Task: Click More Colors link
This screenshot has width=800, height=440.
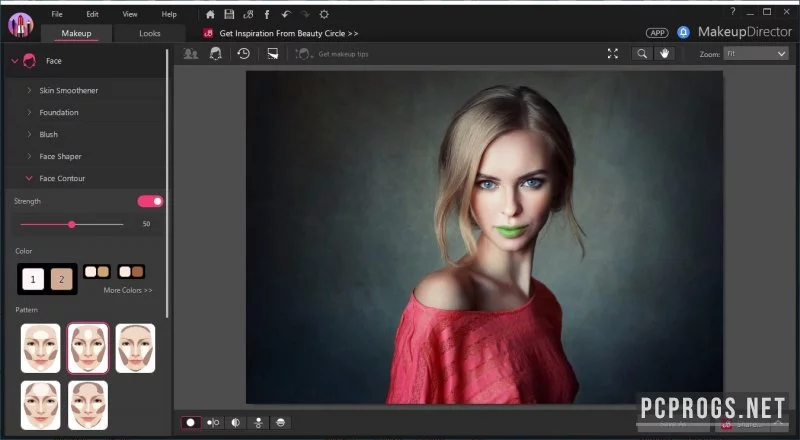Action: 128,290
